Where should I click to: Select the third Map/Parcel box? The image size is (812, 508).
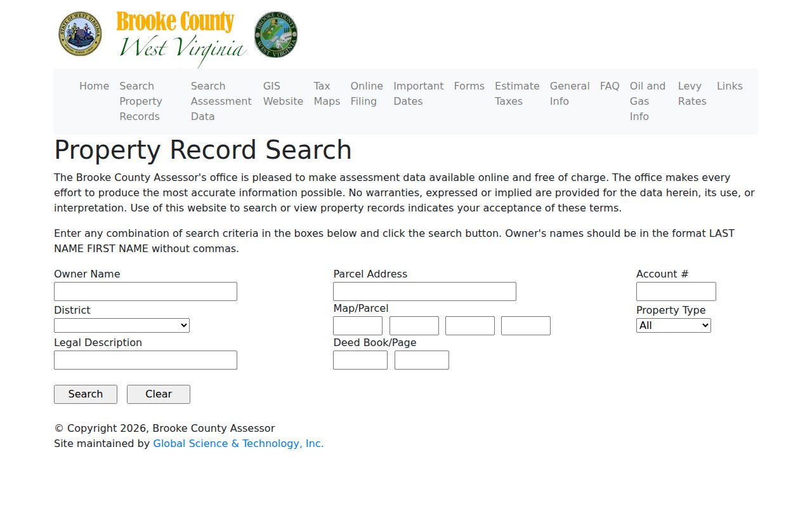[470, 326]
